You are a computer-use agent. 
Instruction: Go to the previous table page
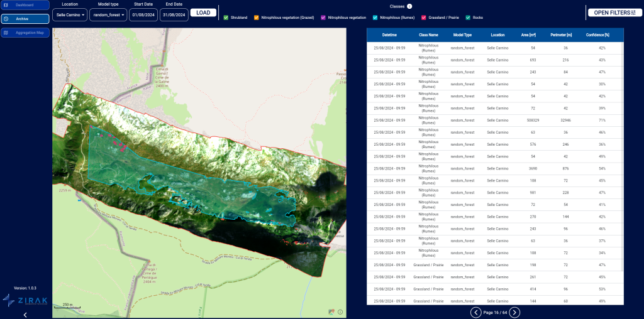click(x=476, y=312)
